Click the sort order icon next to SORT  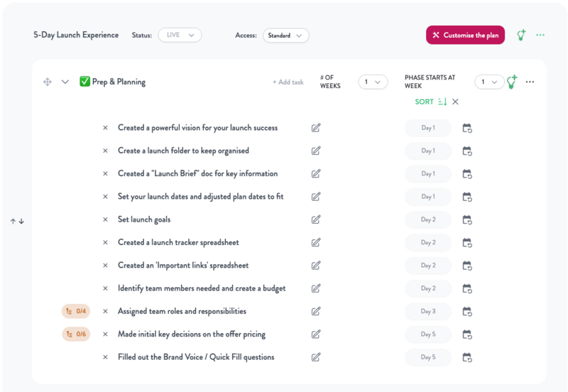pyautogui.click(x=442, y=102)
